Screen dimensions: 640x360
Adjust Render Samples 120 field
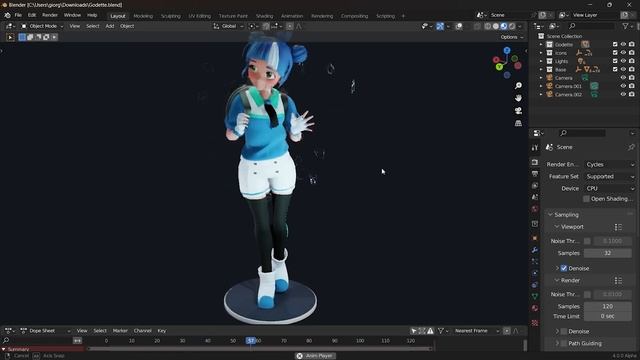(x=608, y=306)
